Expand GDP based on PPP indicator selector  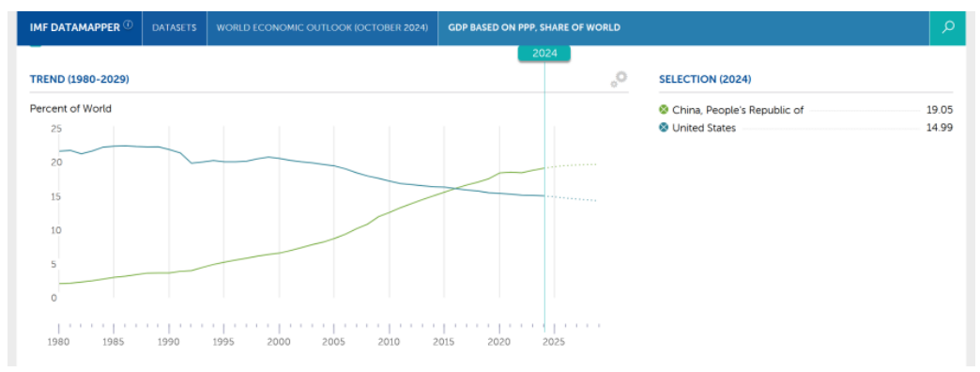[x=534, y=27]
